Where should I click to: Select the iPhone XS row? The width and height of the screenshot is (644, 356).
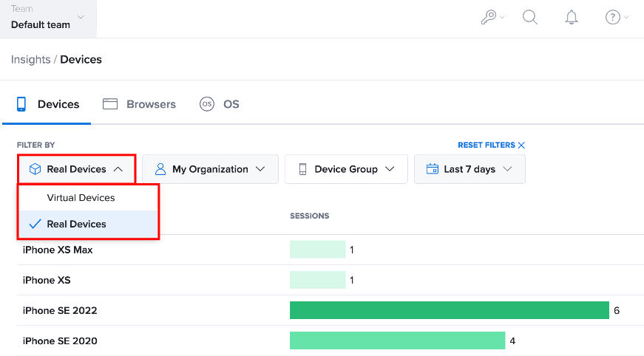331,280
